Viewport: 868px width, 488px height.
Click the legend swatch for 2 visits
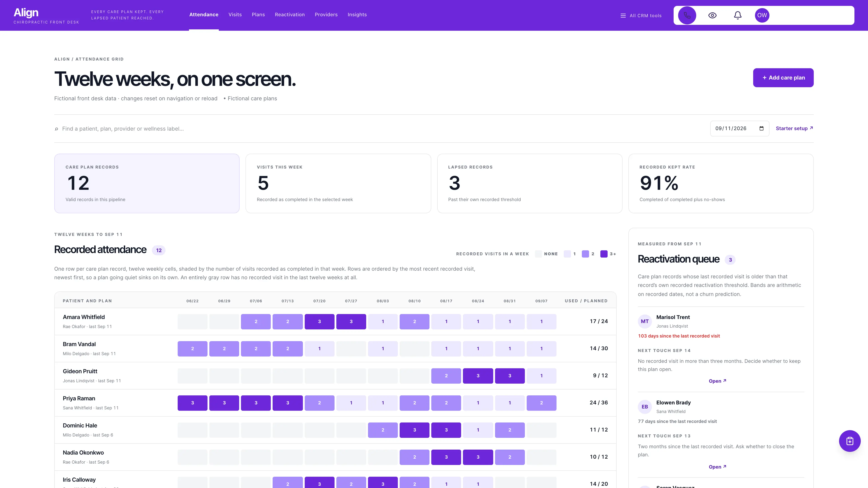click(585, 254)
